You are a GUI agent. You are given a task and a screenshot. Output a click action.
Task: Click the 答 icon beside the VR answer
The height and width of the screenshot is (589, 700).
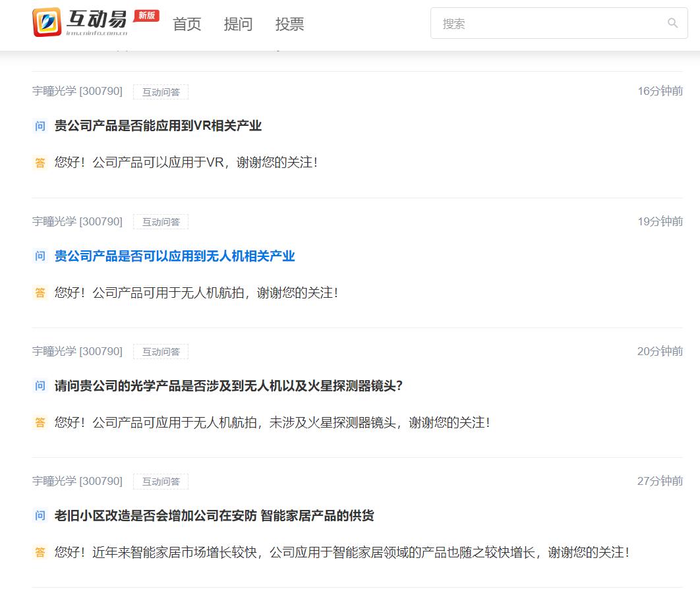(x=40, y=163)
